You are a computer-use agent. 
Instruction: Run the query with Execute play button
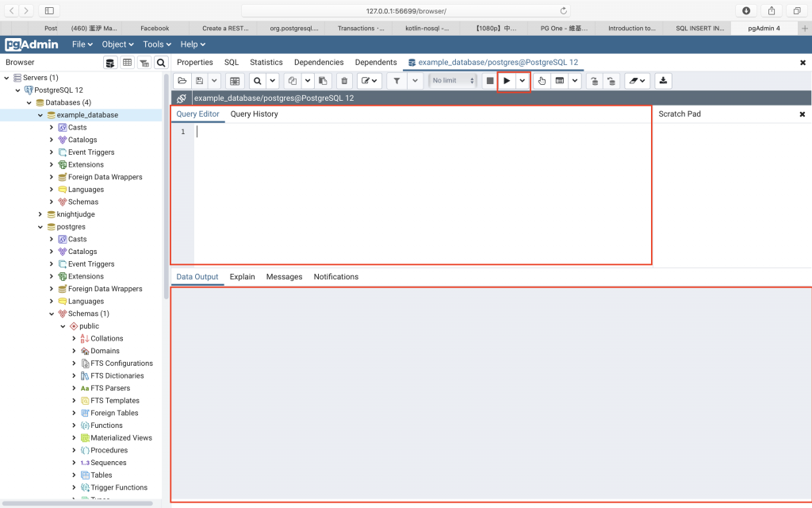[x=507, y=81]
